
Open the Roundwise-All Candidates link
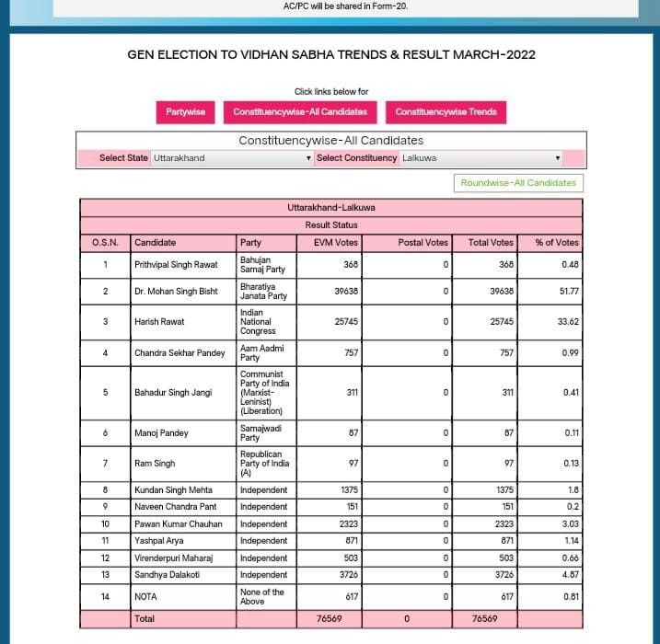point(518,183)
